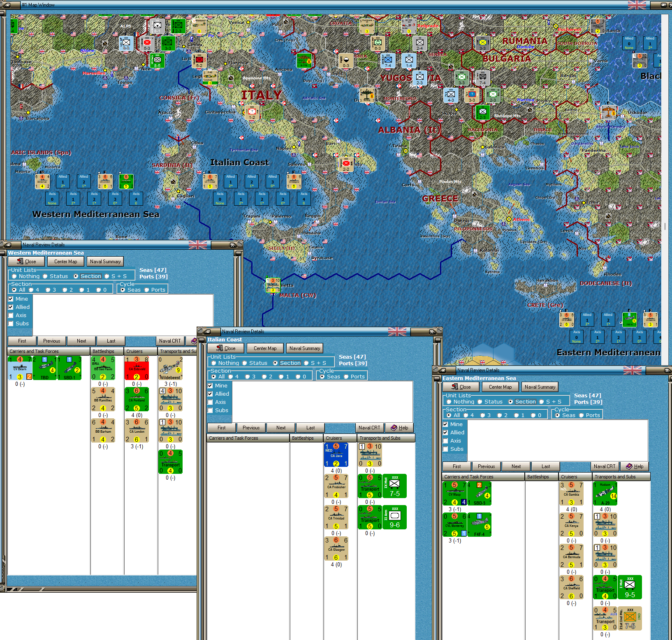This screenshot has height=640, width=672.
Task: Select BB Ramillies battleship counter
Action: [x=103, y=399]
